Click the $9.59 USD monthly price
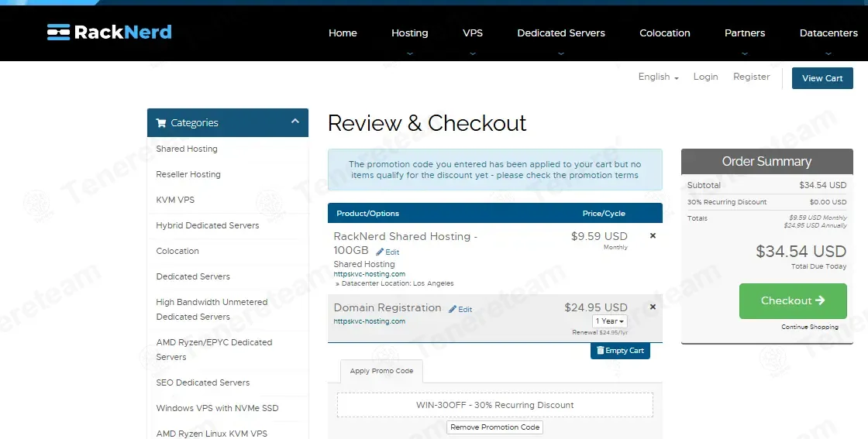 click(599, 237)
